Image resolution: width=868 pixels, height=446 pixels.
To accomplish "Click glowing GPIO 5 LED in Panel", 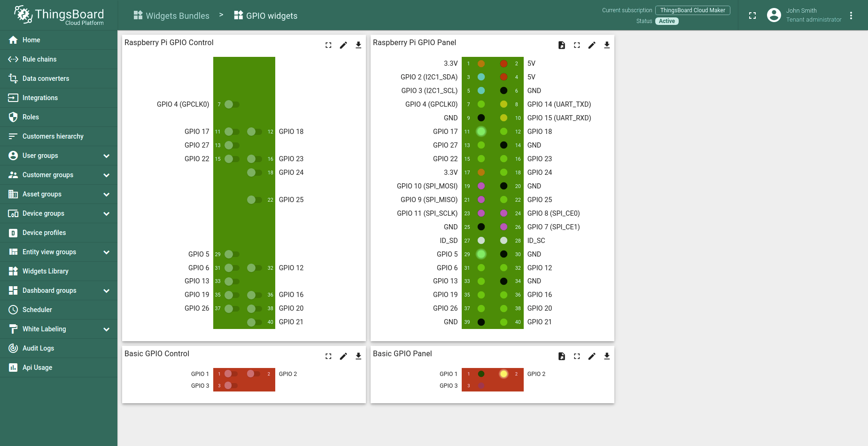I will click(x=481, y=254).
